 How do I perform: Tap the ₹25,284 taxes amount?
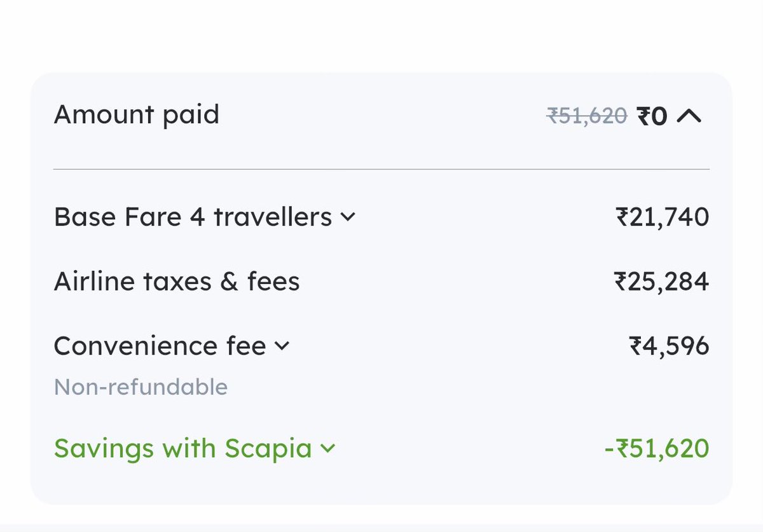[661, 282]
